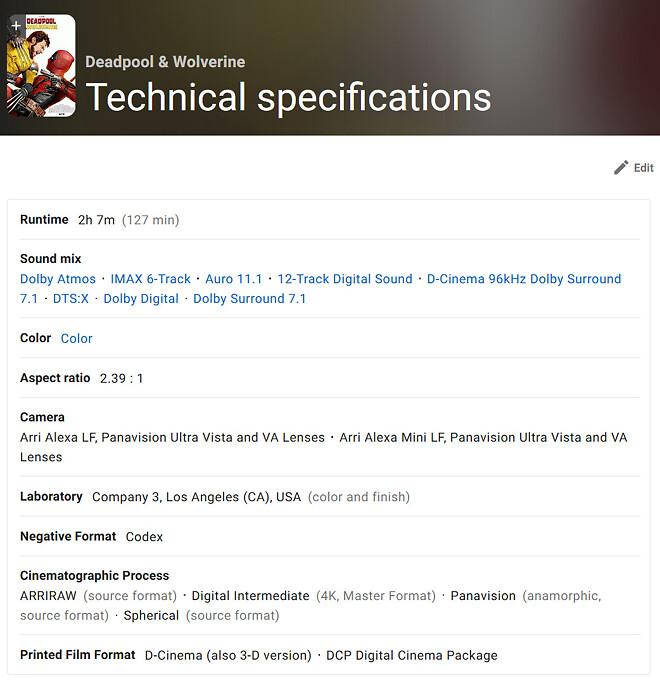Click the blue Color link
The width and height of the screenshot is (660, 685).
77,339
